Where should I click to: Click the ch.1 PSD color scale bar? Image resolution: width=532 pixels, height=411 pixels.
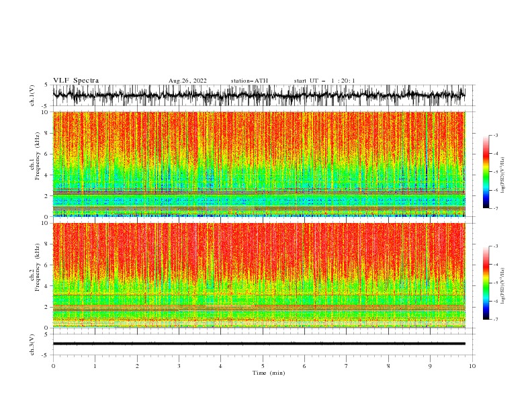point(486,172)
